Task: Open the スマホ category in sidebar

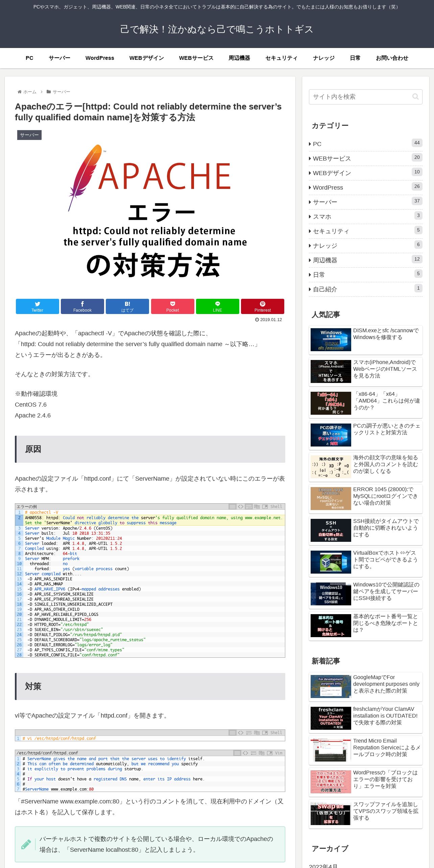Action: [x=366, y=217]
